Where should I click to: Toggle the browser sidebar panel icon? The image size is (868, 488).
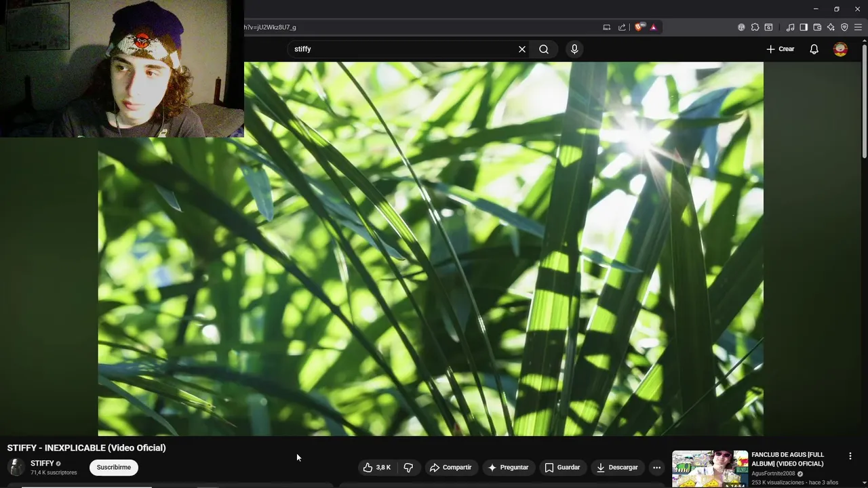[x=804, y=27]
